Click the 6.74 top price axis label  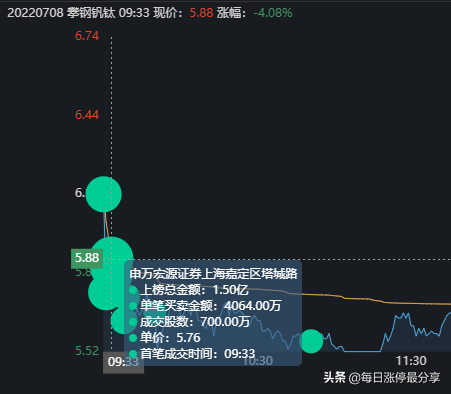tap(87, 36)
